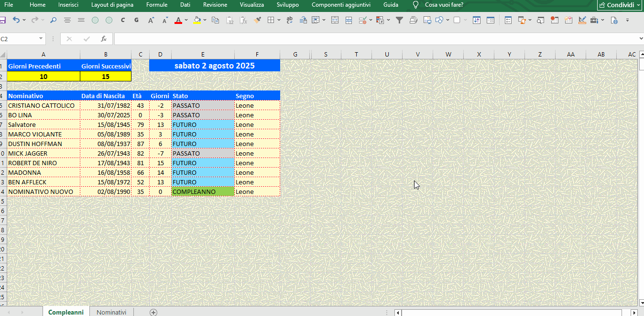Apply italic with the C icon
This screenshot has height=316, width=644.
(123, 20)
